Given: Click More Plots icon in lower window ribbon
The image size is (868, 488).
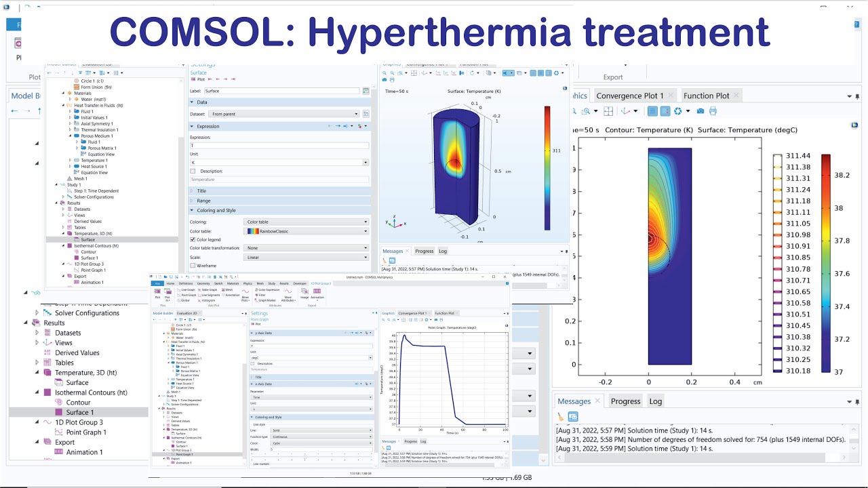Looking at the screenshot, I should (x=245, y=291).
